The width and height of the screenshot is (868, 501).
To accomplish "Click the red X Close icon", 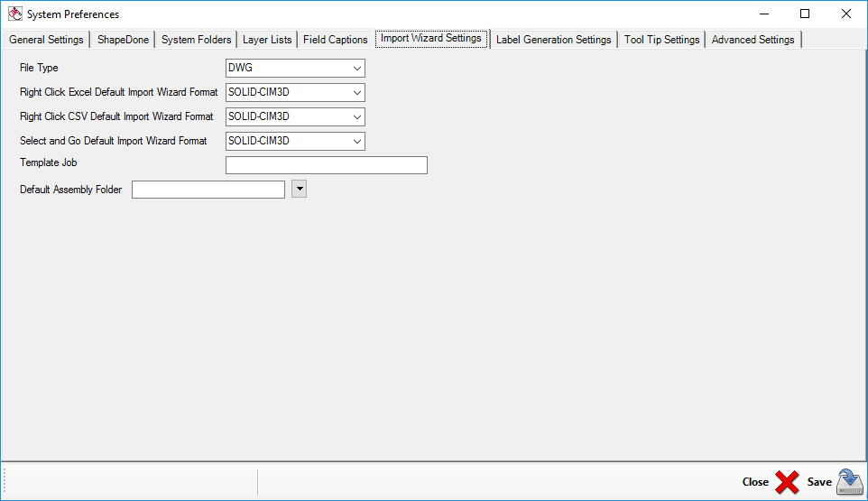I will (787, 482).
